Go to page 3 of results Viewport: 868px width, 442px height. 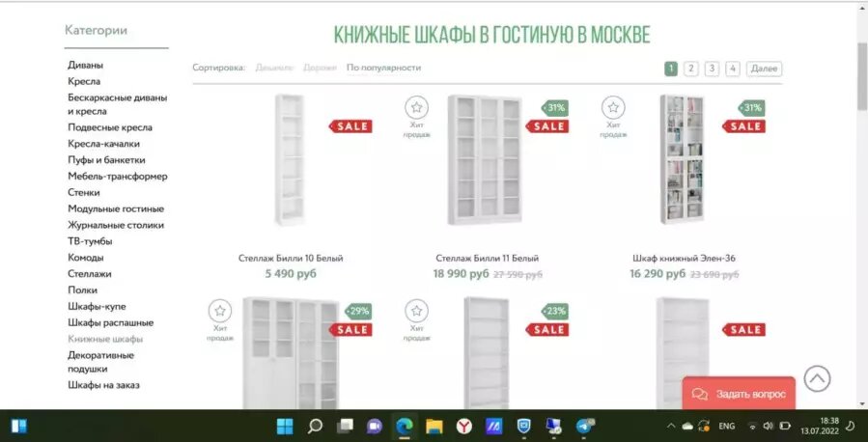pos(712,69)
